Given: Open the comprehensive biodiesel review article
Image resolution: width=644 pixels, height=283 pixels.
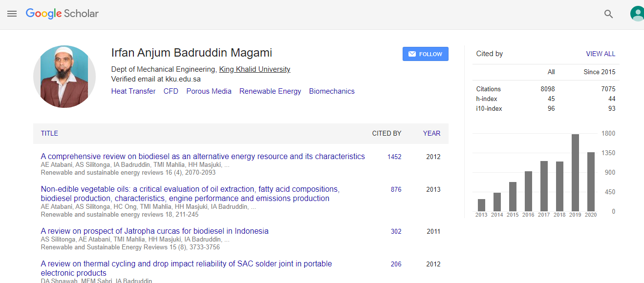Looking at the screenshot, I should (203, 157).
